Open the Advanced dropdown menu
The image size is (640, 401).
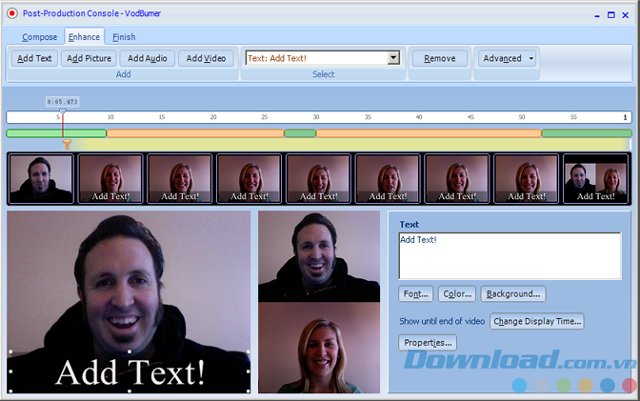[x=506, y=59]
